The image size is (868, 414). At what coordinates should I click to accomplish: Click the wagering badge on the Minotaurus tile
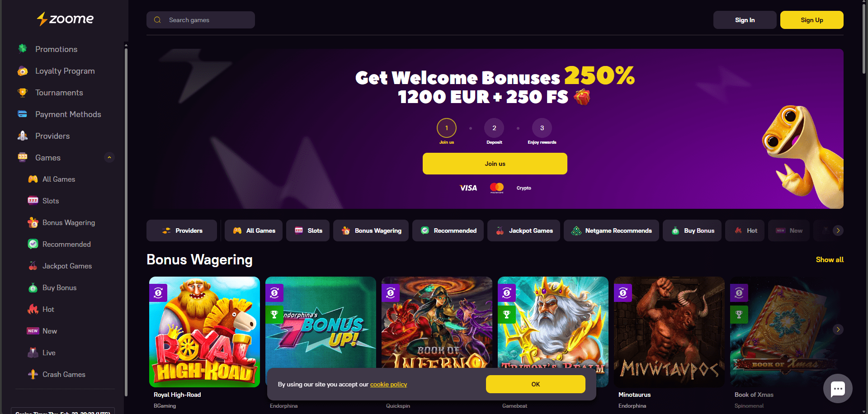tap(623, 293)
